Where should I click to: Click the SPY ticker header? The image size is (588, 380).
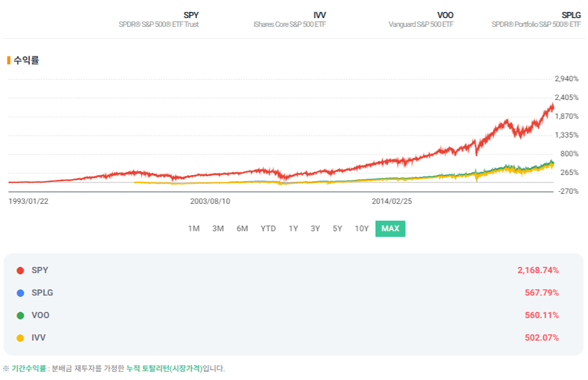(191, 15)
